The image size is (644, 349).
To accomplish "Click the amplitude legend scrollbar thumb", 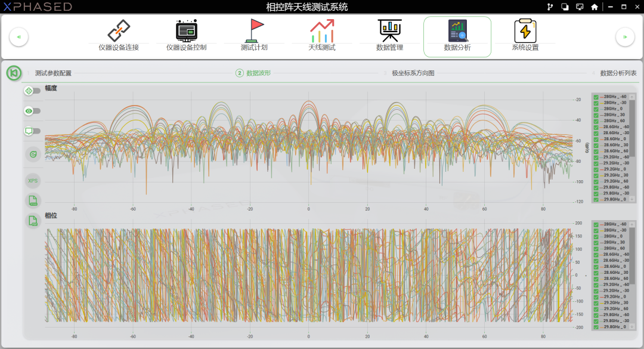I will [632, 128].
